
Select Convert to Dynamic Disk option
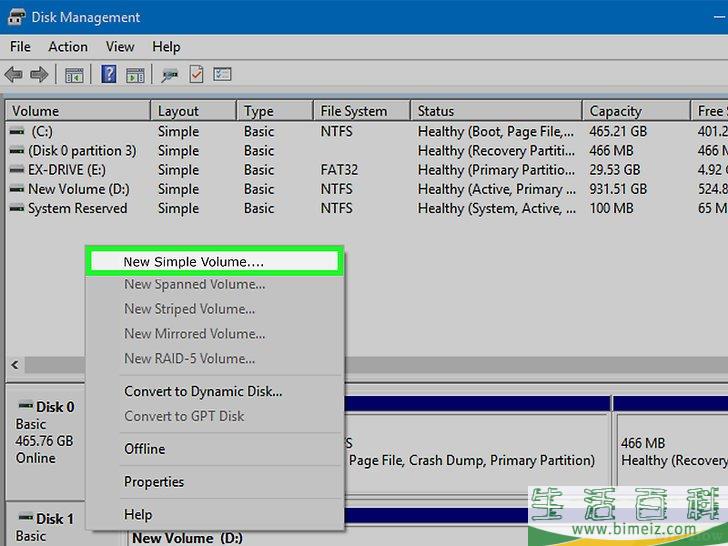(203, 391)
